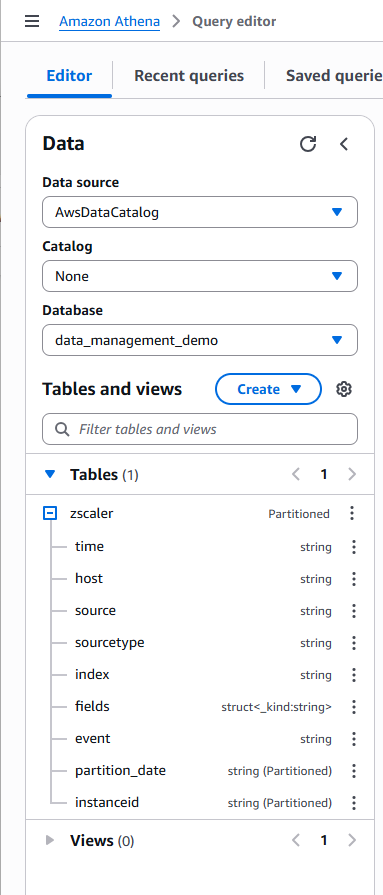Open Tables and views settings gear
This screenshot has height=895, width=383.
click(x=344, y=389)
